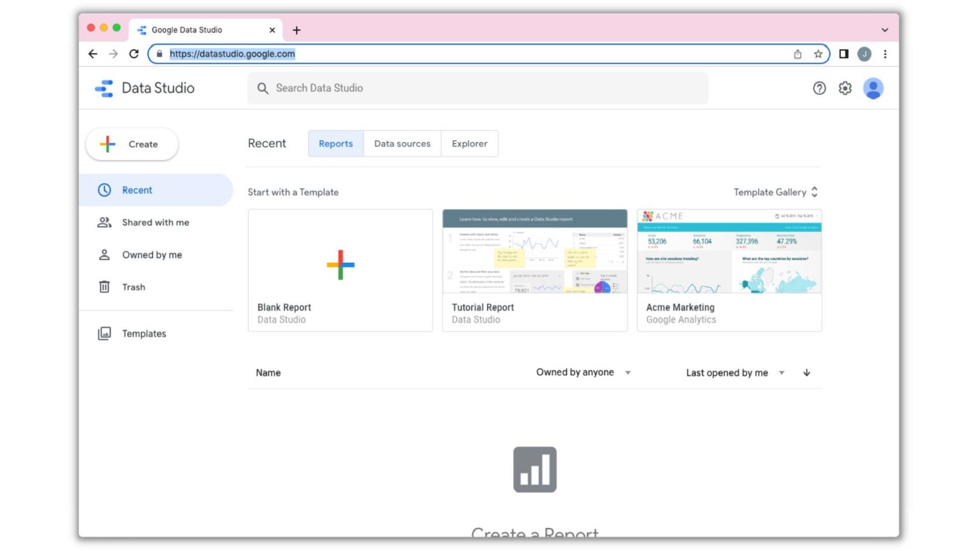The width and height of the screenshot is (980, 551).
Task: Click the Create button
Action: (132, 144)
